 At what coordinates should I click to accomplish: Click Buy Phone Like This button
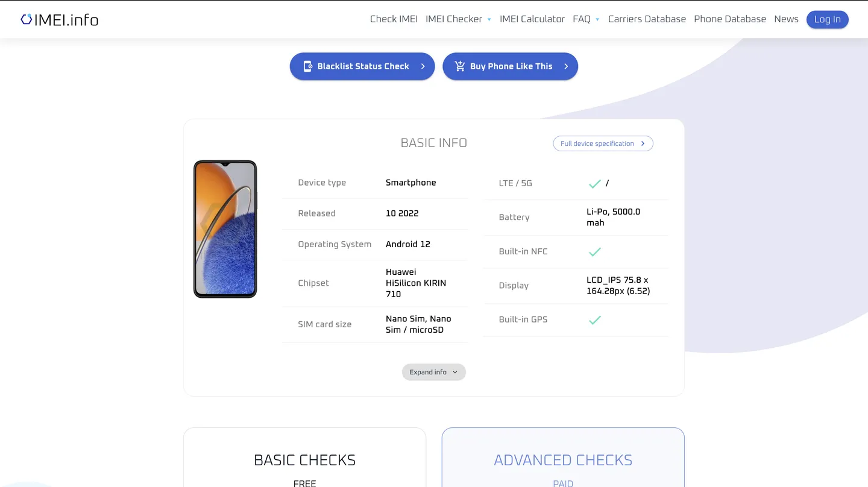(510, 66)
